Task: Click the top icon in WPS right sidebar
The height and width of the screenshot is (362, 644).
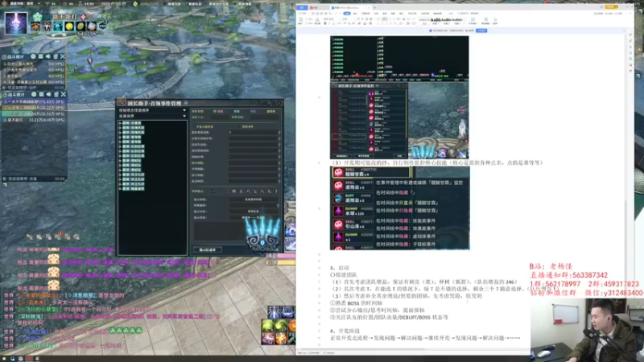Action: point(631,35)
